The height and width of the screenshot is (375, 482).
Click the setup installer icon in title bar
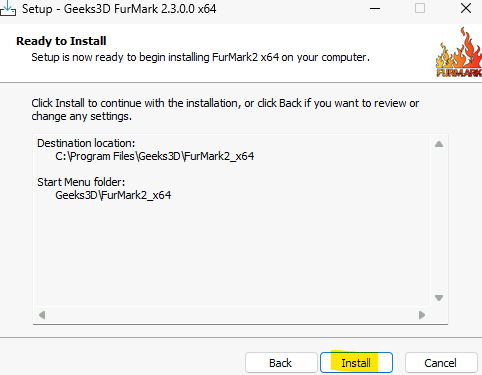tap(8, 8)
